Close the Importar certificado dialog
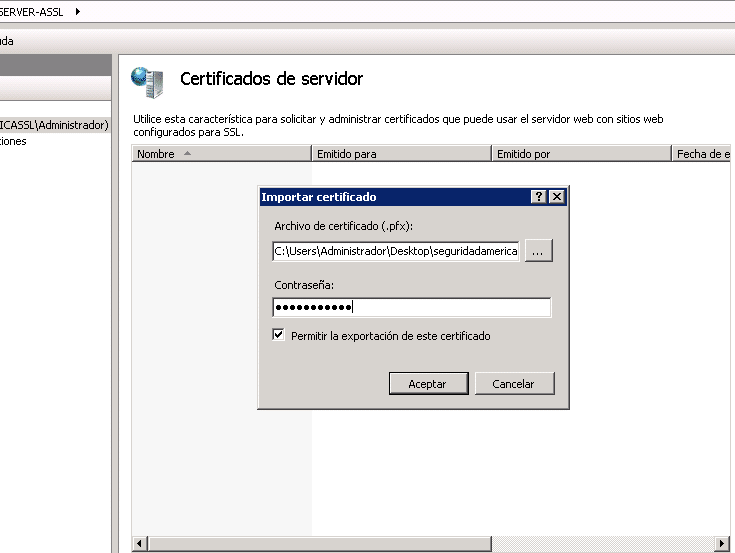735x553 pixels. click(x=557, y=197)
